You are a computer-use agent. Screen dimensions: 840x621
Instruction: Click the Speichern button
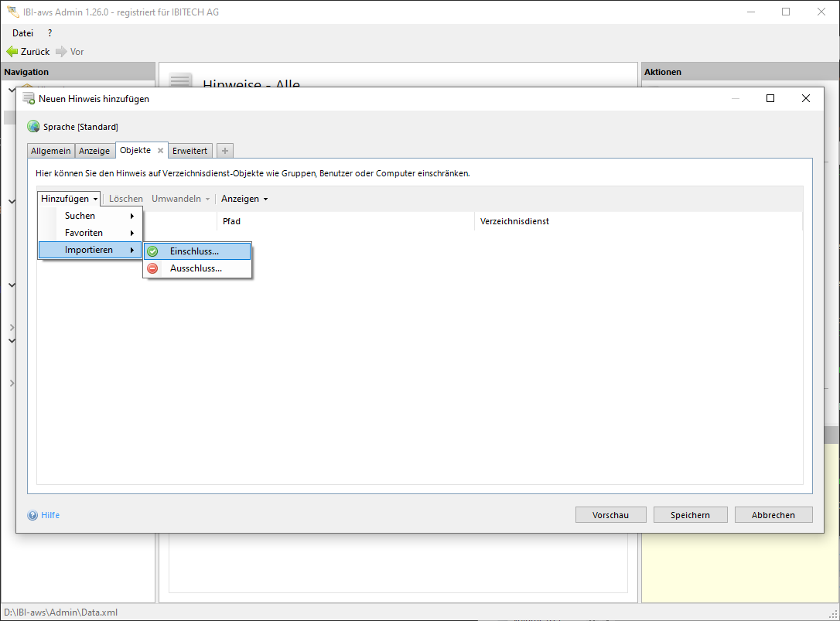tap(690, 515)
